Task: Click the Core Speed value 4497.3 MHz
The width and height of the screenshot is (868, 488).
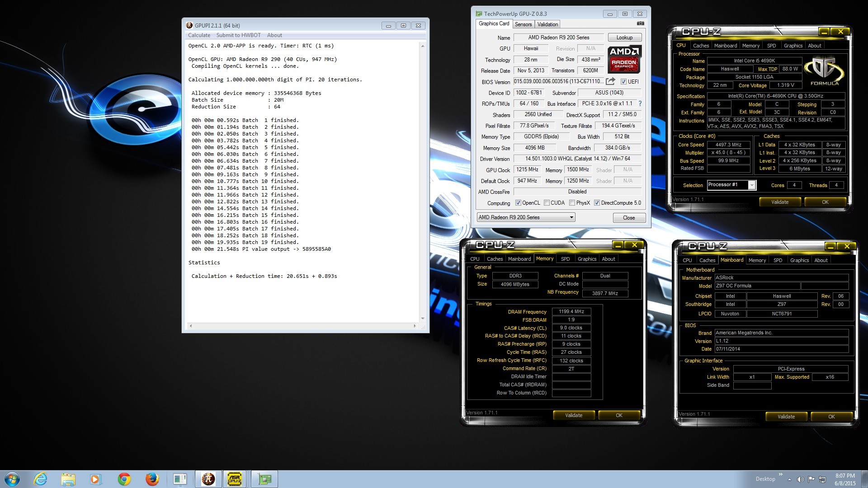Action: pos(728,145)
